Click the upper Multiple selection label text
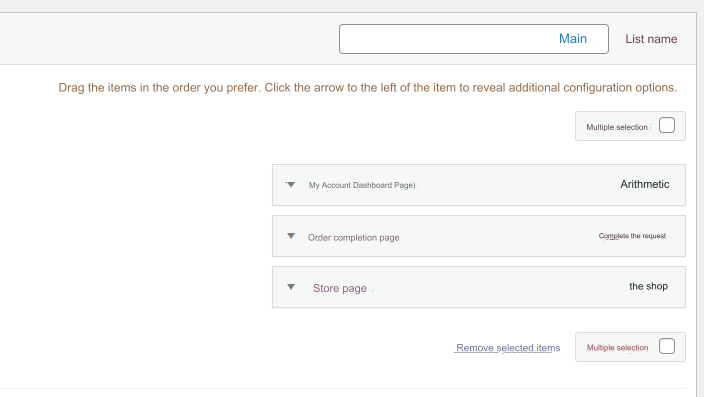Viewport: 704px width, 397px height. pyautogui.click(x=617, y=127)
